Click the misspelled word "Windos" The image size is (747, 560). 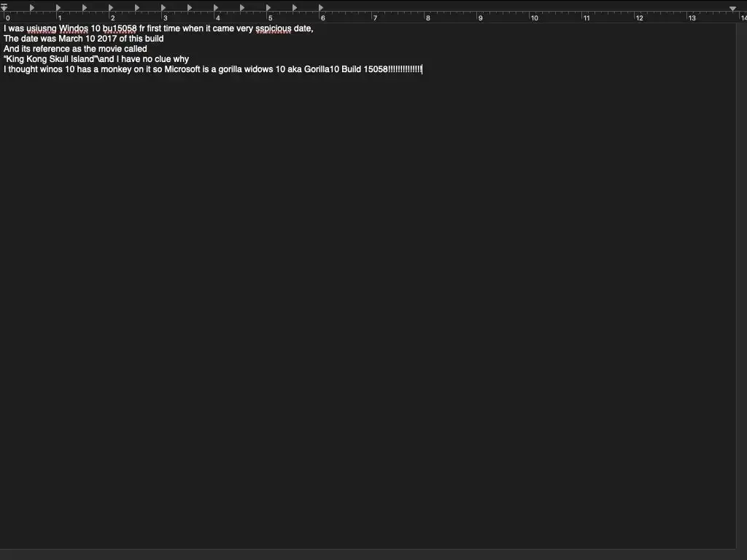(74, 28)
